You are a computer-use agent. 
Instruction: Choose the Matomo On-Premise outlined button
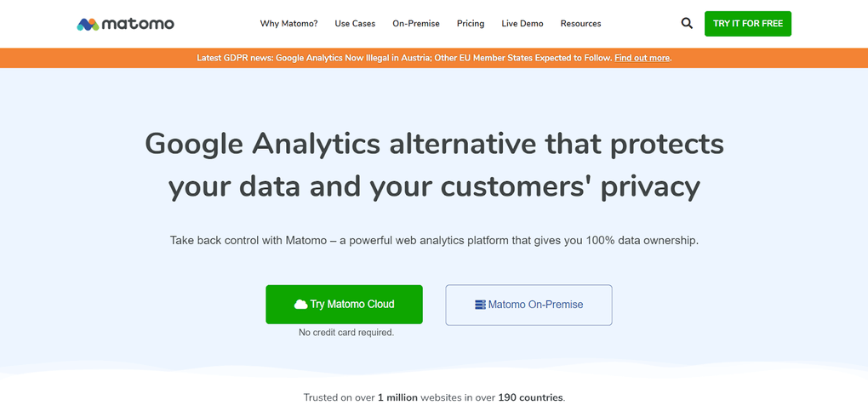point(528,305)
